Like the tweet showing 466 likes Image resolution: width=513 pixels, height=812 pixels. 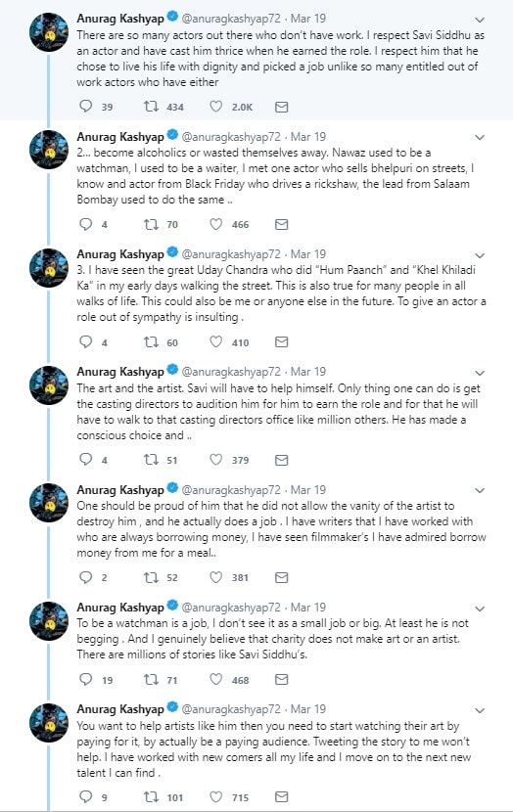click(x=215, y=224)
